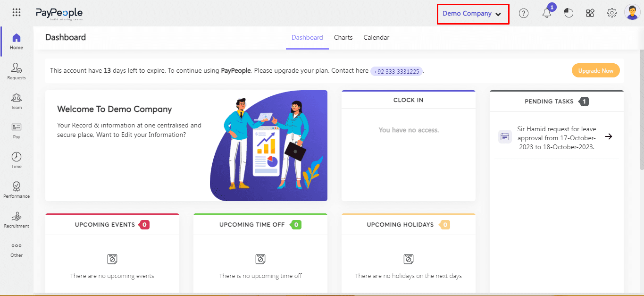Open Requests from the sidebar

[x=17, y=71]
